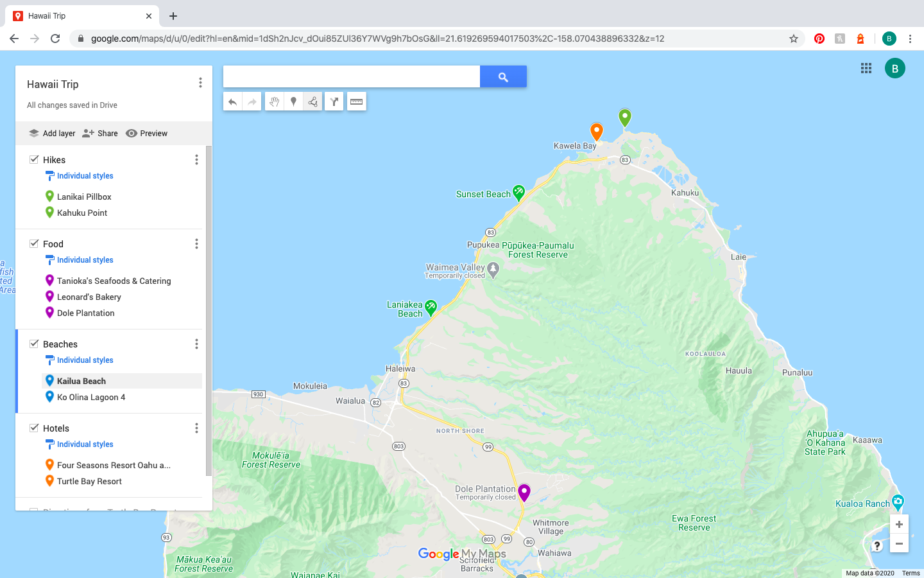Screen dimensions: 924x578
Task: Select Ko Olina Lagoon 4
Action: (91, 397)
